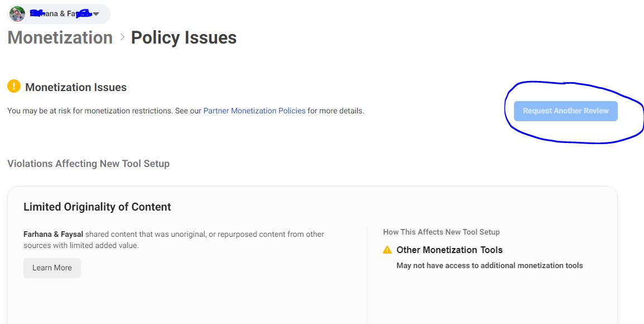The height and width of the screenshot is (324, 644).
Task: Go back to the Monetization breadcrumb
Action: pyautogui.click(x=60, y=37)
